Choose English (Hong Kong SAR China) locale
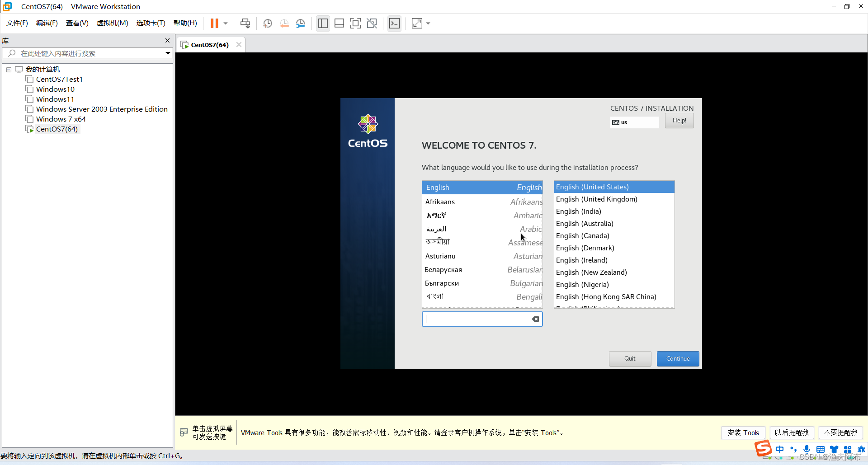The width and height of the screenshot is (868, 465). [x=614, y=296]
